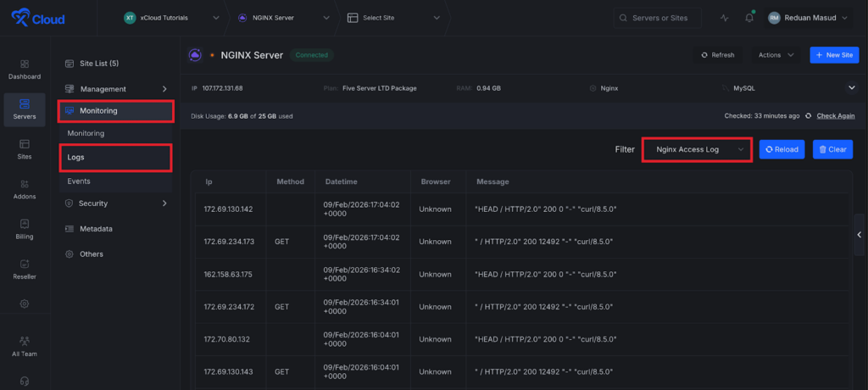This screenshot has width=868, height=390.
Task: Click the notification bell icon
Action: click(749, 18)
